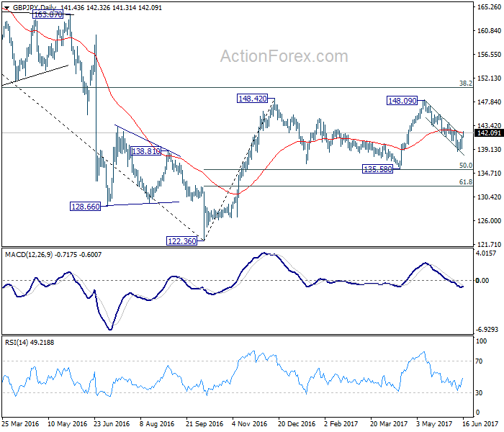Select the 148.420 peak price label
Viewport: 504px width, 432px height.
click(x=253, y=99)
